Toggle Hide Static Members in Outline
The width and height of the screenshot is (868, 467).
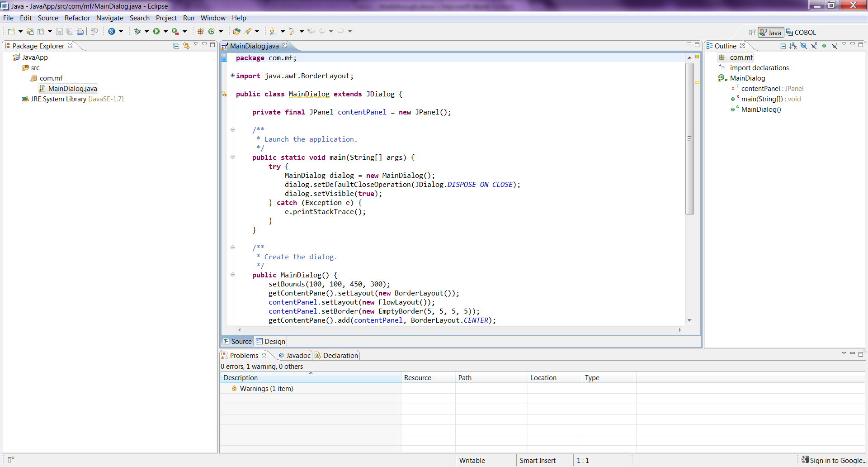point(814,46)
